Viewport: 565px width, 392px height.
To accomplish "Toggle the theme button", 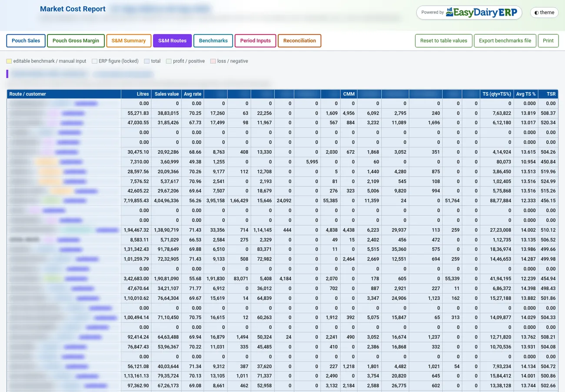I will click(x=544, y=13).
